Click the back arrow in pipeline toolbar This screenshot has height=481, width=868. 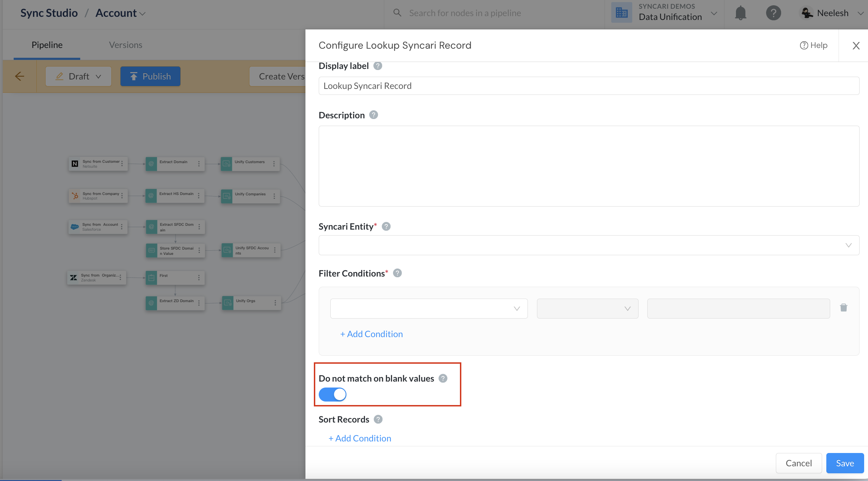(20, 76)
